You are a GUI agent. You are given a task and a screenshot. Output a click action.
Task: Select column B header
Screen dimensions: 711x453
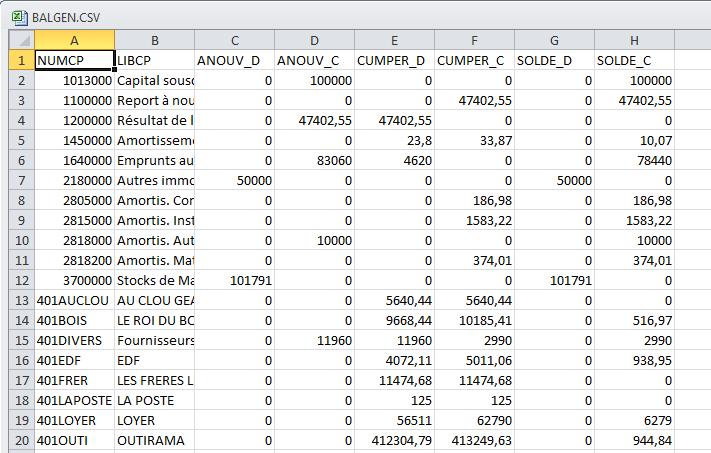(155, 40)
